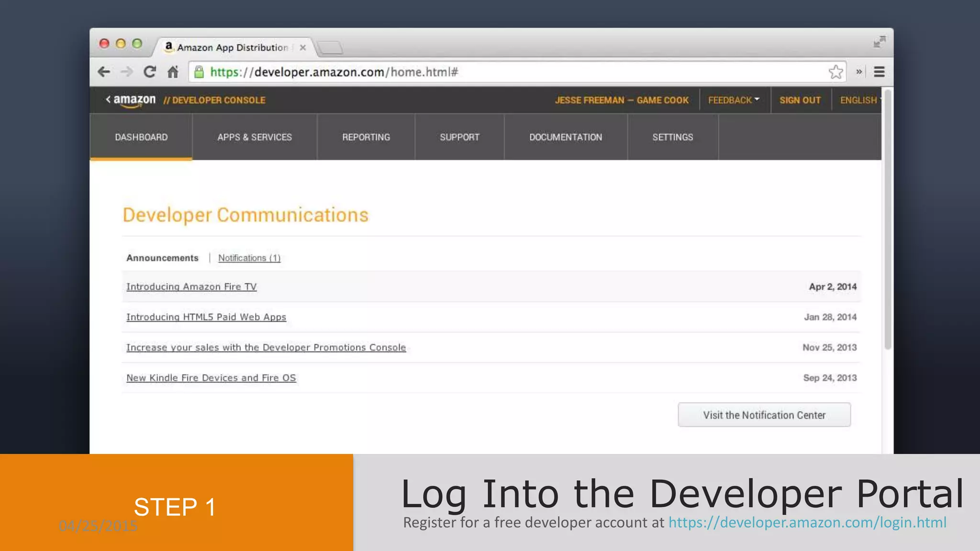Bookmark the page with the star icon
The image size is (980, 551).
coord(835,72)
